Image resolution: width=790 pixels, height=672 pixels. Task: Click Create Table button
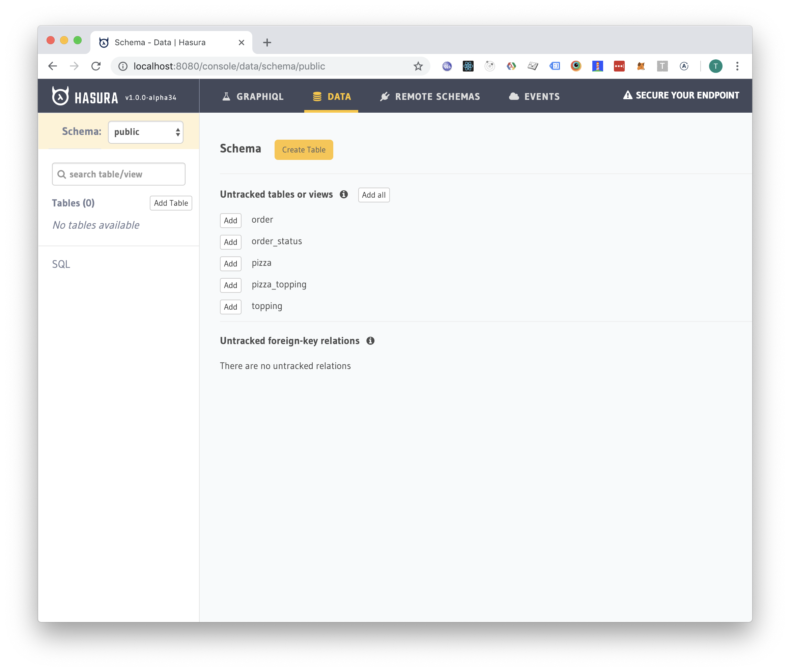(x=303, y=149)
